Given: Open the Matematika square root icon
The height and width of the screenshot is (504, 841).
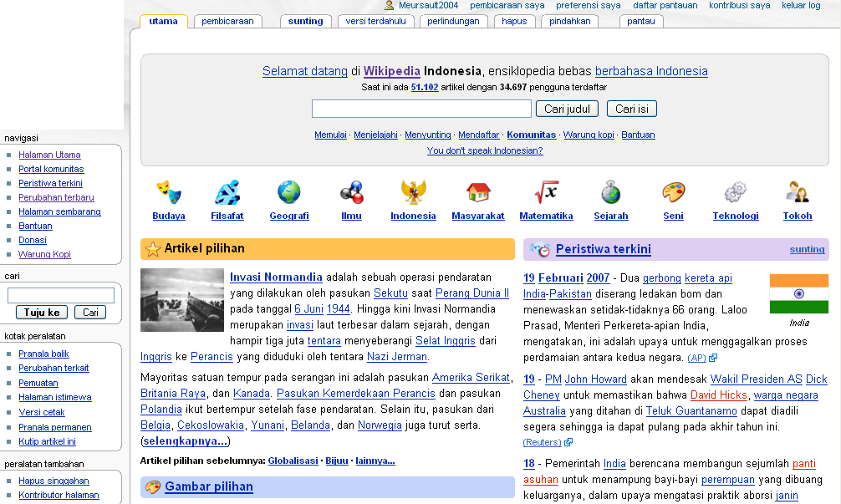Looking at the screenshot, I should 546,192.
